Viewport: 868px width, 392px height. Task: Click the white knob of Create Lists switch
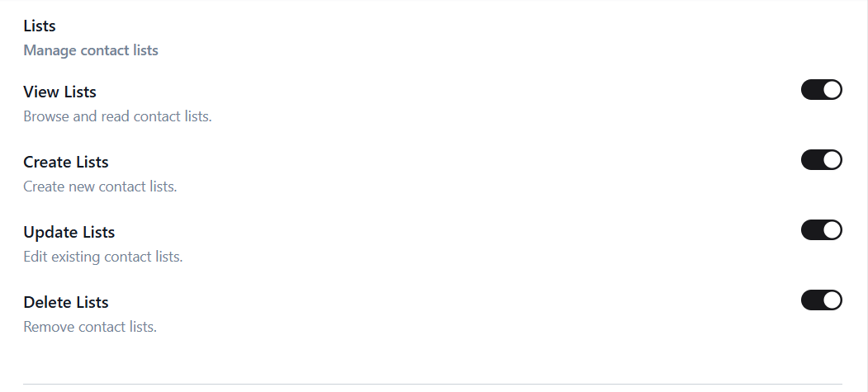(832, 160)
